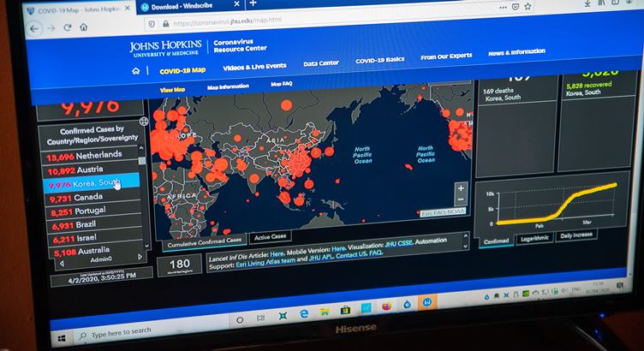Screen dimensions: 644x351
Task: Switch chart to Daily Increase tab
Action: [576, 235]
